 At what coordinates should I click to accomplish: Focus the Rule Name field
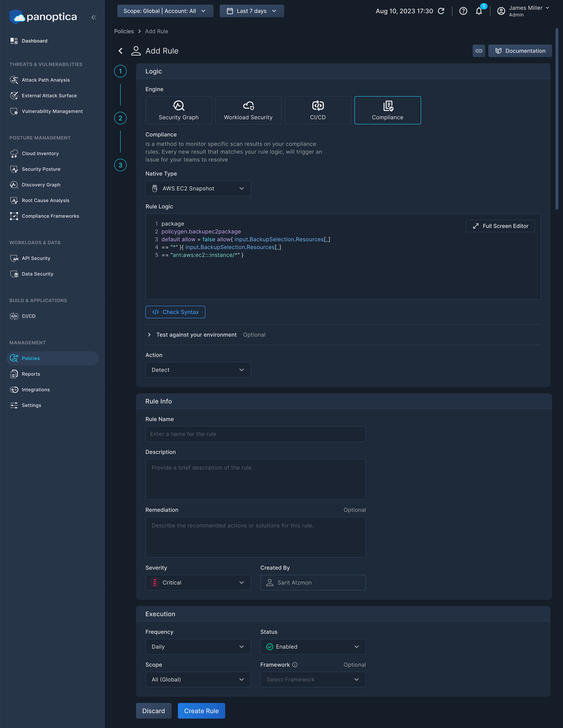(x=256, y=434)
